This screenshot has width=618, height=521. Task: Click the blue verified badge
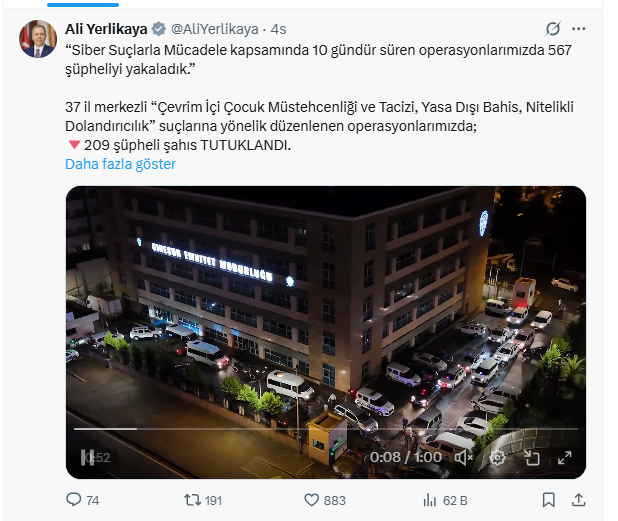[x=158, y=29]
